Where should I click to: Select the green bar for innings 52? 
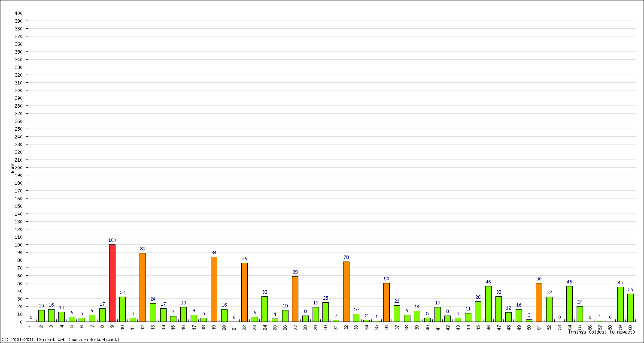tap(549, 309)
